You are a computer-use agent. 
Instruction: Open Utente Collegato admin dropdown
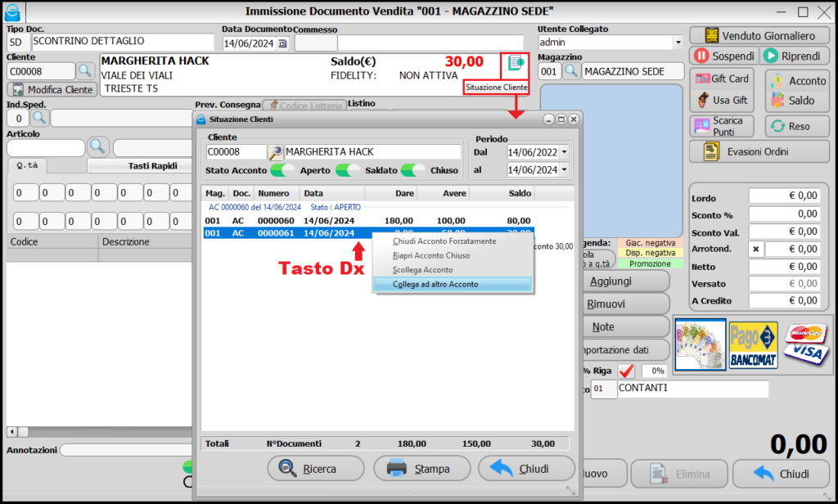[678, 43]
